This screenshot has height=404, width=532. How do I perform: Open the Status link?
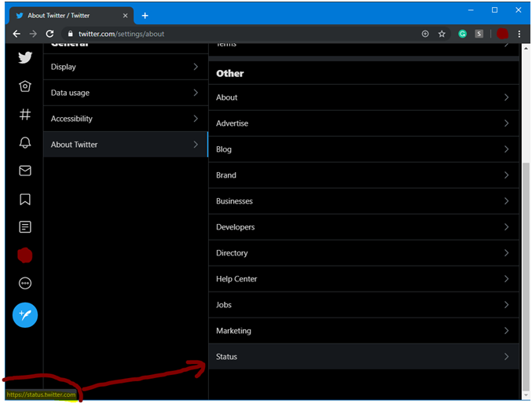click(364, 357)
